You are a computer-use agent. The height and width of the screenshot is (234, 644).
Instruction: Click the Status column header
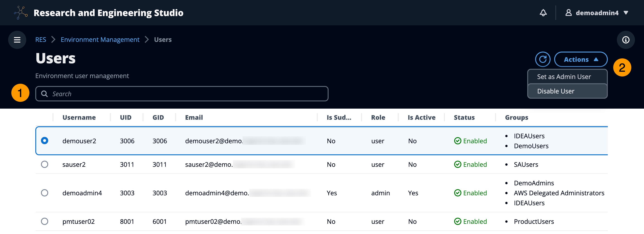464,117
